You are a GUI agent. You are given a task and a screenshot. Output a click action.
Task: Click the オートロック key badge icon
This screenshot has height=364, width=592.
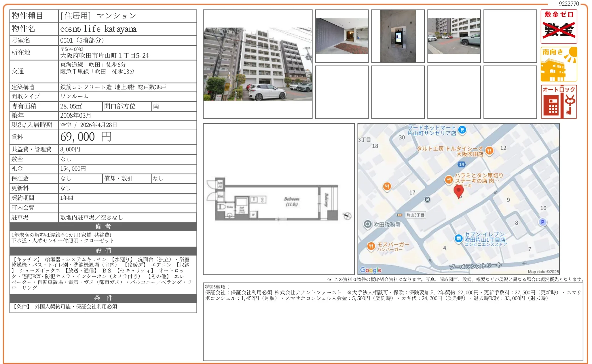tap(559, 102)
